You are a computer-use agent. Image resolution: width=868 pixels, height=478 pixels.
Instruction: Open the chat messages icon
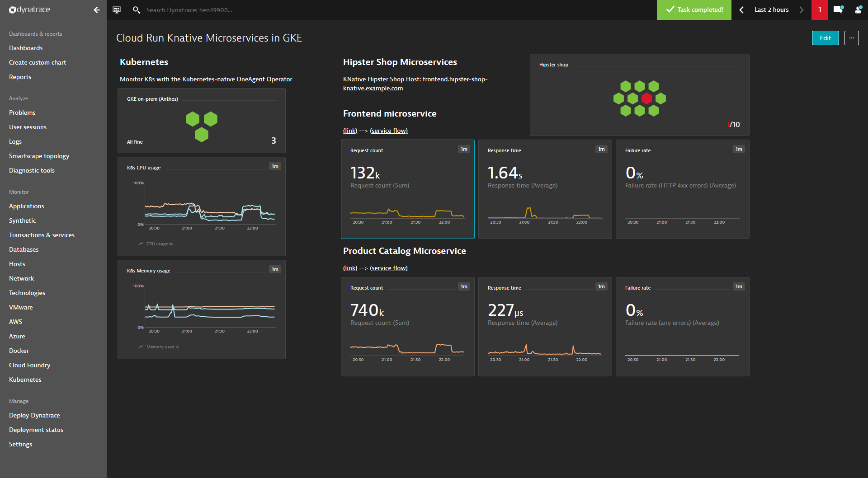tap(838, 9)
